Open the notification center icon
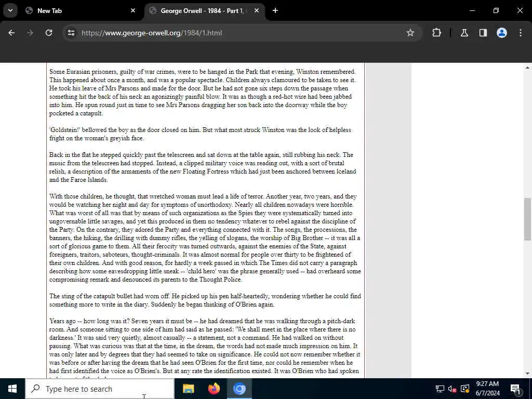This screenshot has width=532, height=399. [x=515, y=389]
